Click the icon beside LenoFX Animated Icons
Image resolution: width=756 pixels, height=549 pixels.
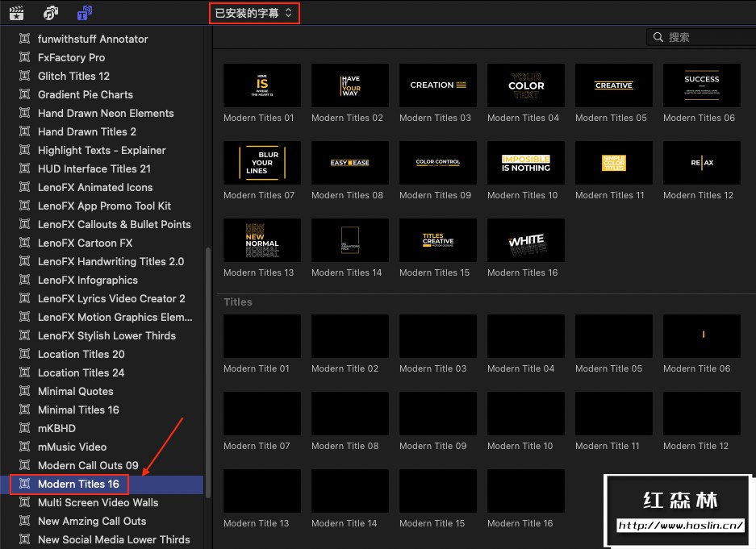24,187
